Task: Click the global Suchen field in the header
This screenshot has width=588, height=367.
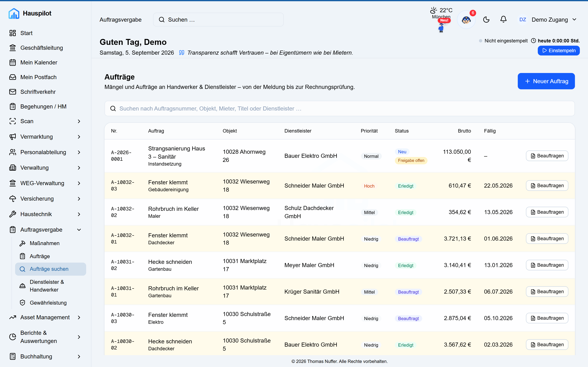Action: click(218, 20)
